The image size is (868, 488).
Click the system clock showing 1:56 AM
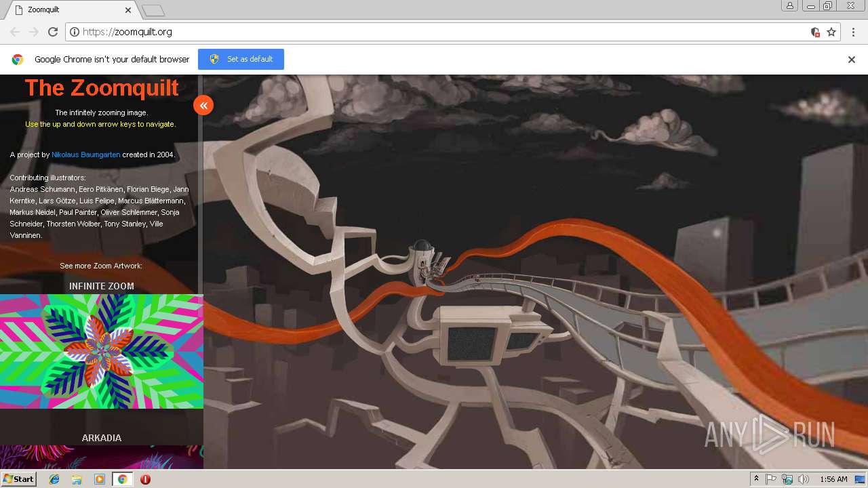coord(833,479)
